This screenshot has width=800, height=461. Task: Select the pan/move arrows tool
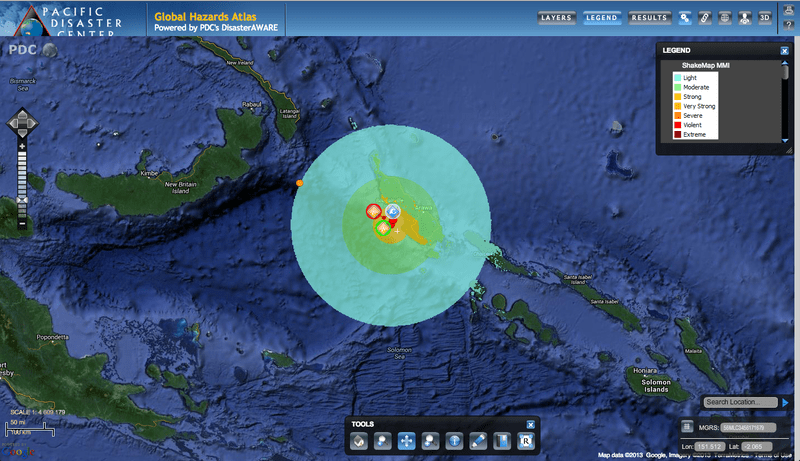407,440
